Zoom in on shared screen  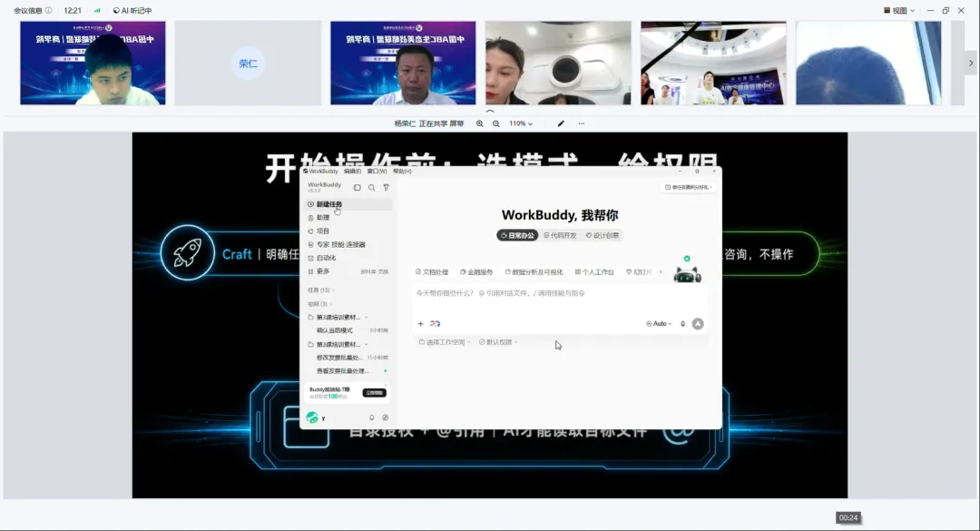[480, 123]
